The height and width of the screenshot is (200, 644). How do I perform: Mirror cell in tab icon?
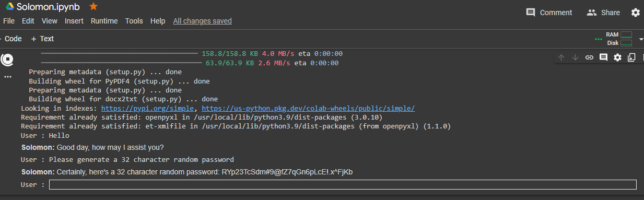point(631,57)
